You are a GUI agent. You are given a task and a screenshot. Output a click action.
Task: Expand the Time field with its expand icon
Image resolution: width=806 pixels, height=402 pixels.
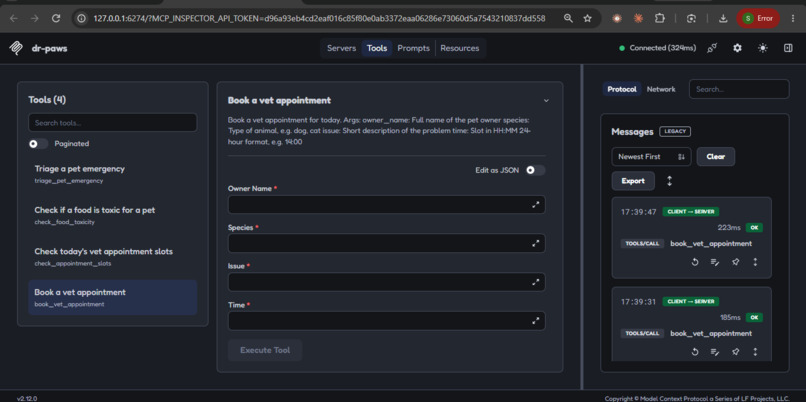tap(536, 321)
